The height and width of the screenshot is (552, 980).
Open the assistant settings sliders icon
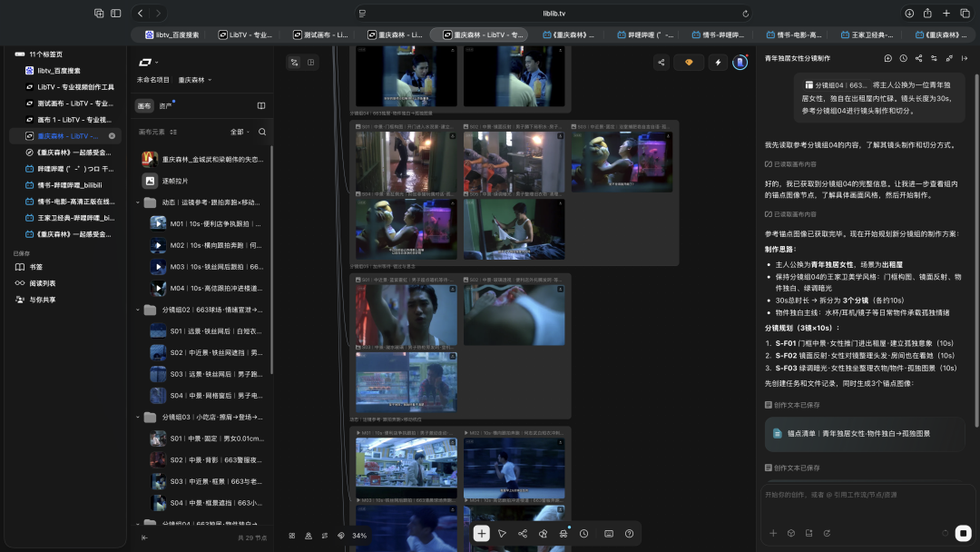(934, 58)
